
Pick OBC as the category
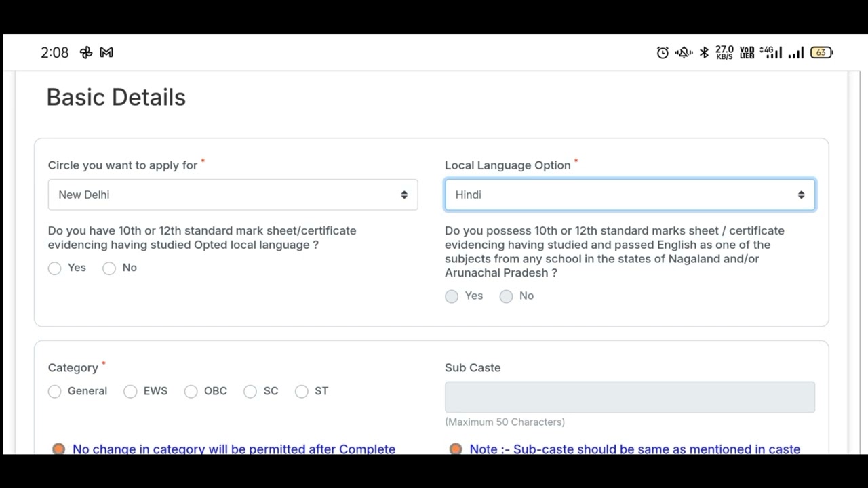pos(191,392)
